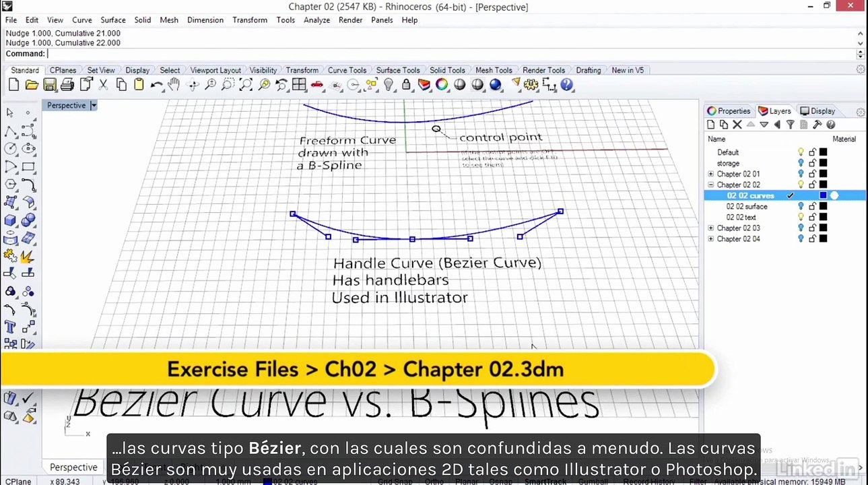Click the light bulb Hide objects icon
The height and width of the screenshot is (485, 868).
click(x=389, y=85)
